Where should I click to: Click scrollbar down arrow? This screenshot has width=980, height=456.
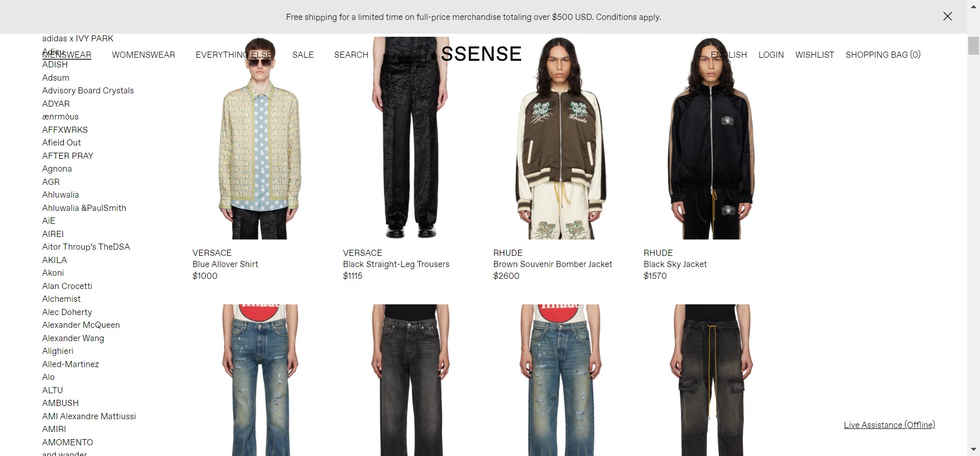(x=973, y=449)
